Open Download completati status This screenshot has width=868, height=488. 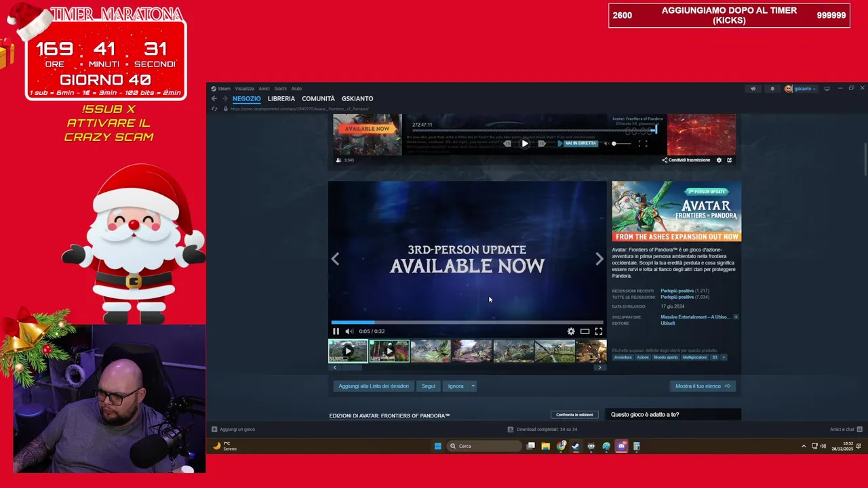click(x=542, y=430)
